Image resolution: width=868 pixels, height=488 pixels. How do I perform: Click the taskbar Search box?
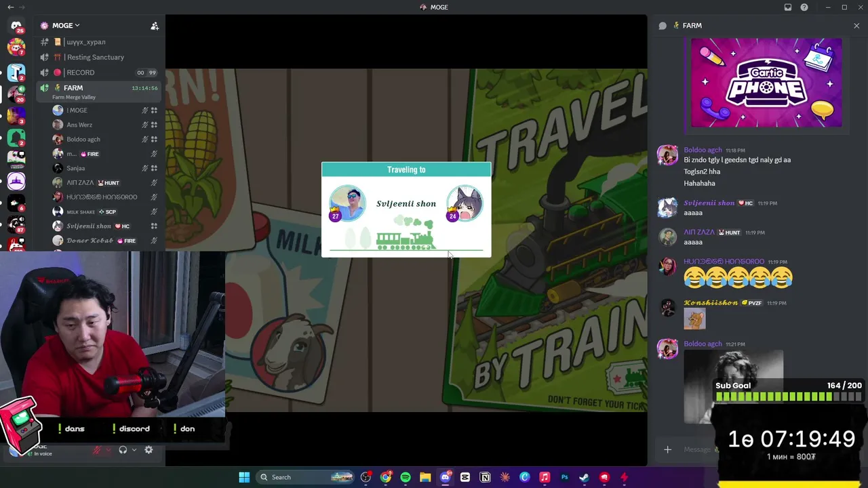tap(305, 477)
